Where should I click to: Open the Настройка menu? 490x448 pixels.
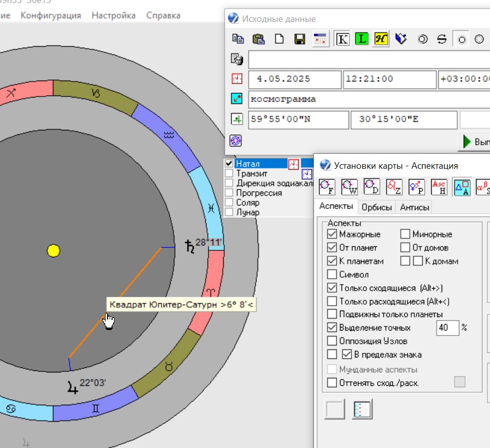pos(114,15)
